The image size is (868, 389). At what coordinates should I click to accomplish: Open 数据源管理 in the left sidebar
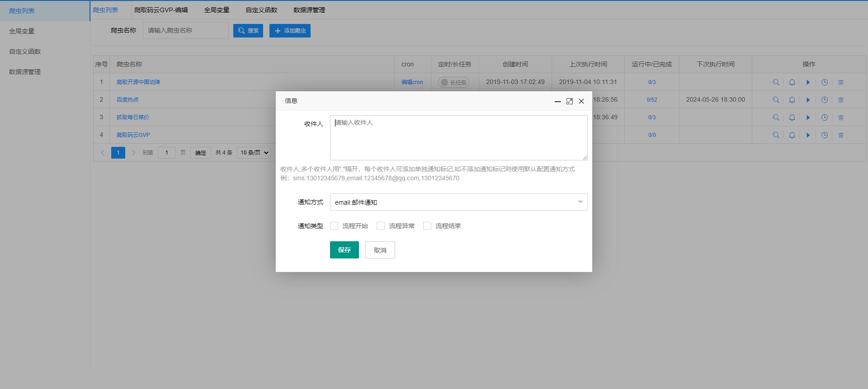(x=45, y=72)
